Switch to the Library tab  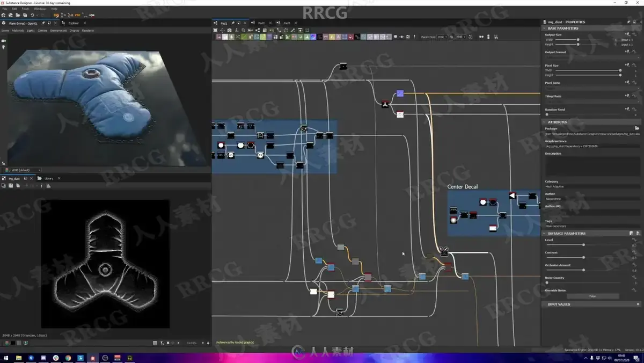(x=48, y=178)
